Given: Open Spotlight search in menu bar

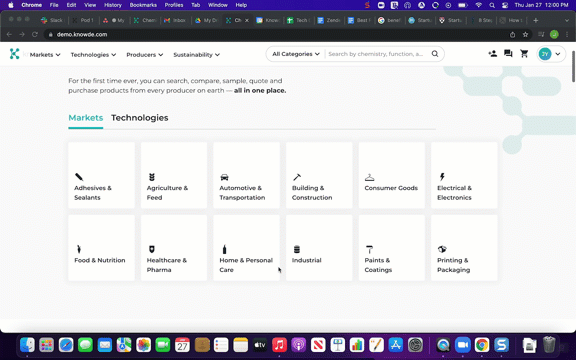Looking at the screenshot, I should 492,5.
